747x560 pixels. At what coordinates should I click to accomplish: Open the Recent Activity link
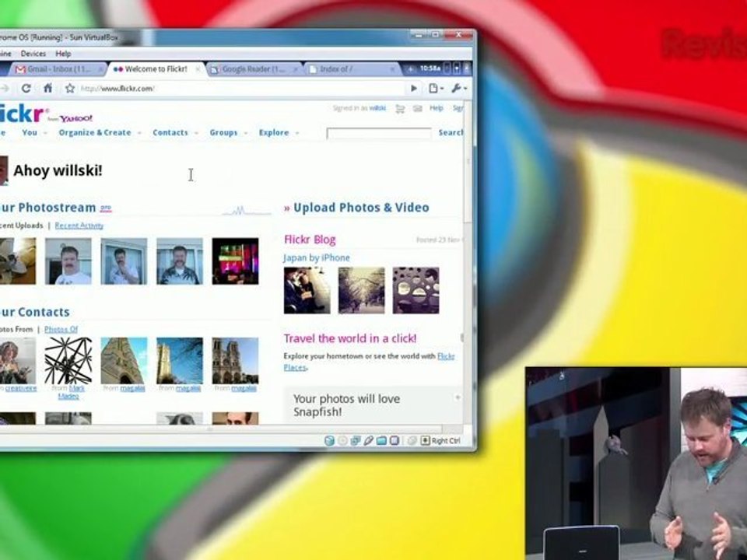pos(79,226)
